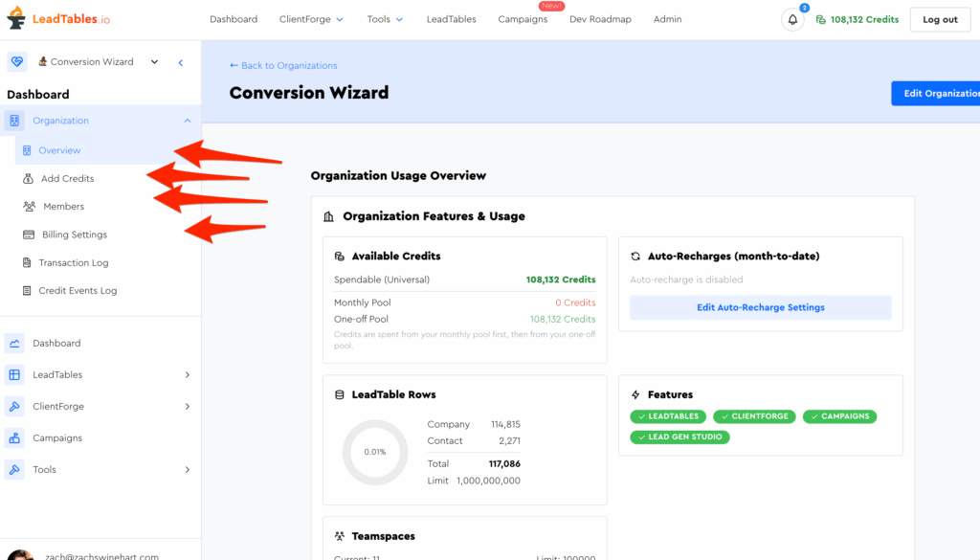Go to Dev Roadmap in top nav
Screen dimensions: 980x560
click(600, 20)
